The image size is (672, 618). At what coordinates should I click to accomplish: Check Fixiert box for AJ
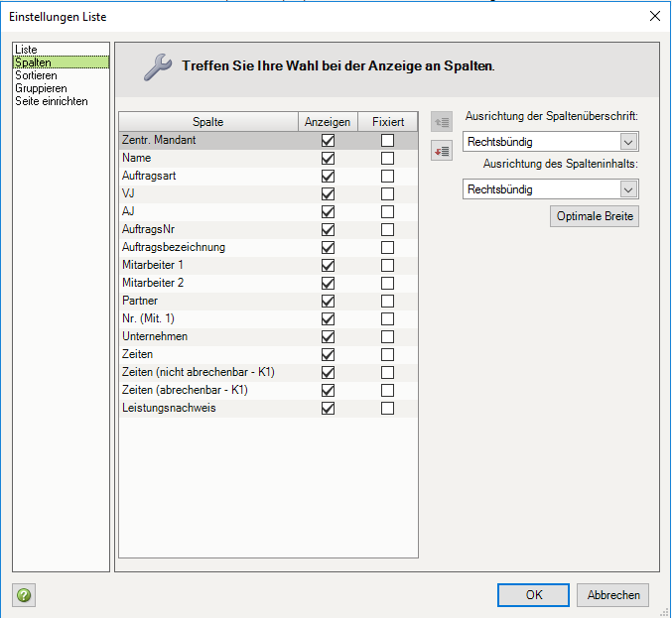point(387,212)
